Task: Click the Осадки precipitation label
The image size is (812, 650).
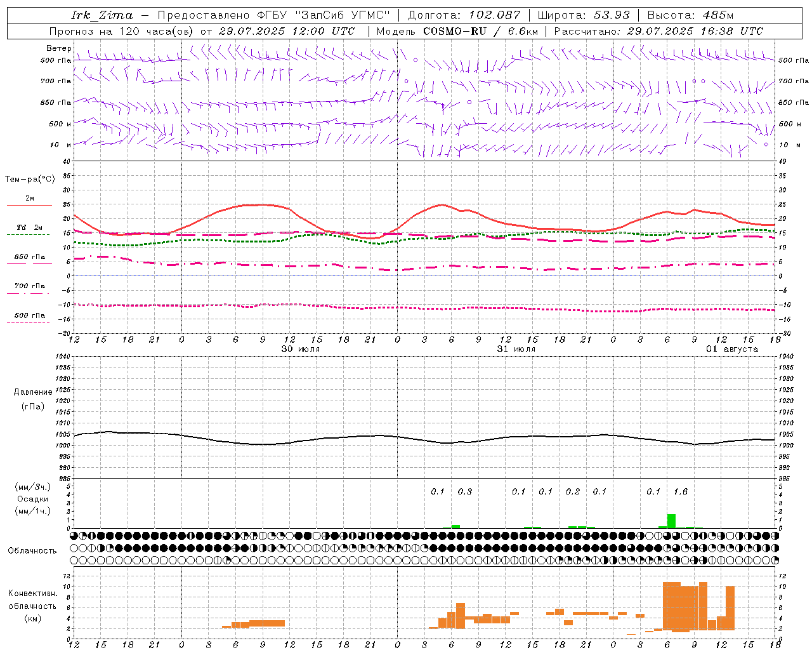Action: click(x=33, y=499)
